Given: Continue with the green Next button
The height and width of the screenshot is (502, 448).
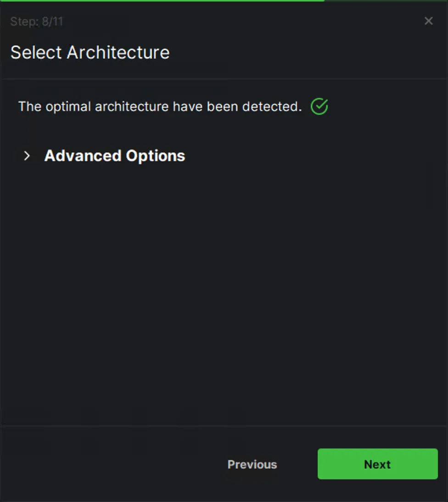Looking at the screenshot, I should coord(378,464).
